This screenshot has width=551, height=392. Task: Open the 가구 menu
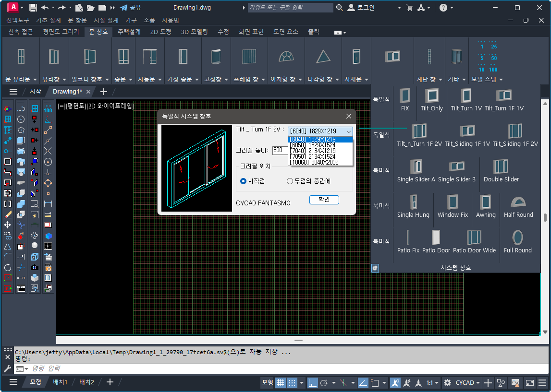pos(131,20)
